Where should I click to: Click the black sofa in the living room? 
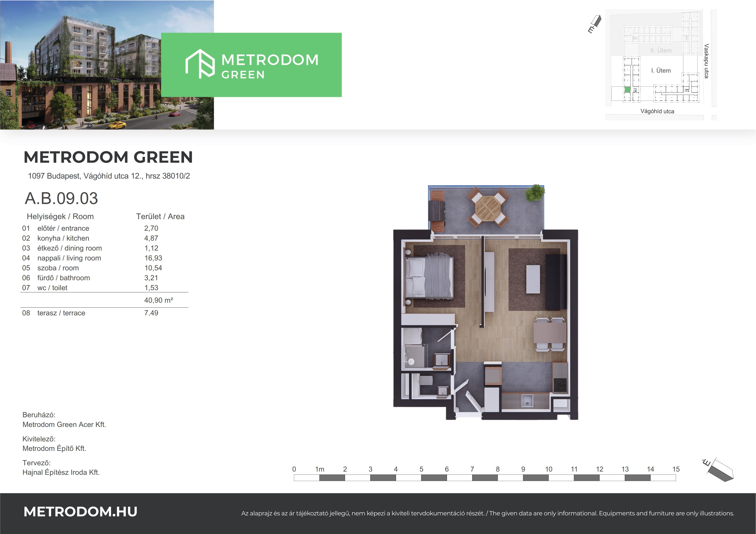(x=556, y=282)
